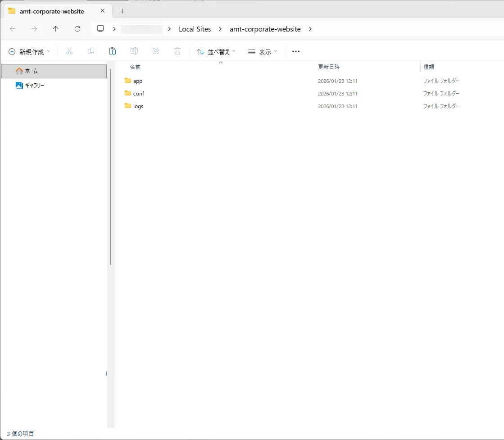504x440 pixels.
Task: Sort by 更新日時 column header
Action: coord(329,67)
